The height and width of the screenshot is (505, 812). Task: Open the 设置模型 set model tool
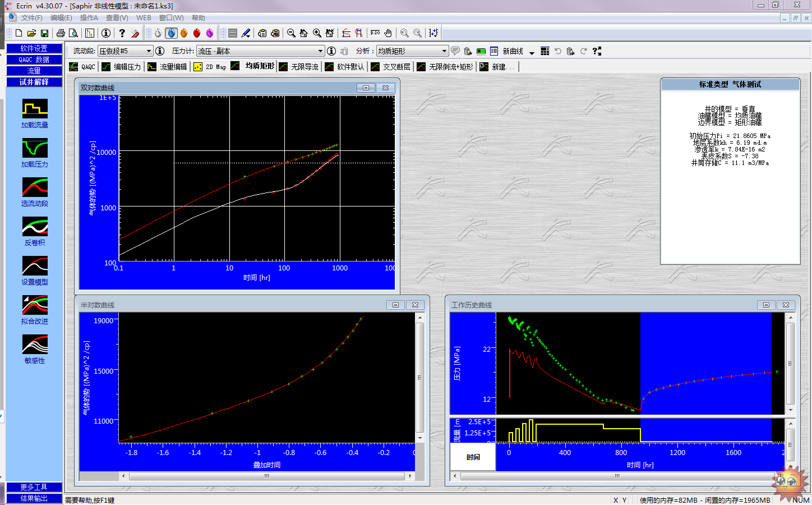tap(35, 271)
